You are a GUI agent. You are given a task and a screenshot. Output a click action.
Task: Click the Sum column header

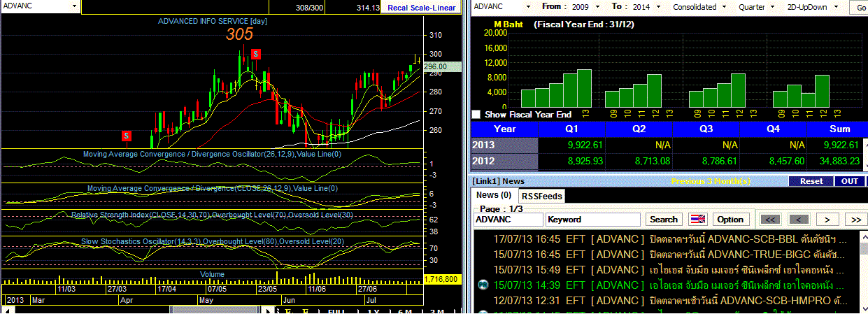(839, 129)
